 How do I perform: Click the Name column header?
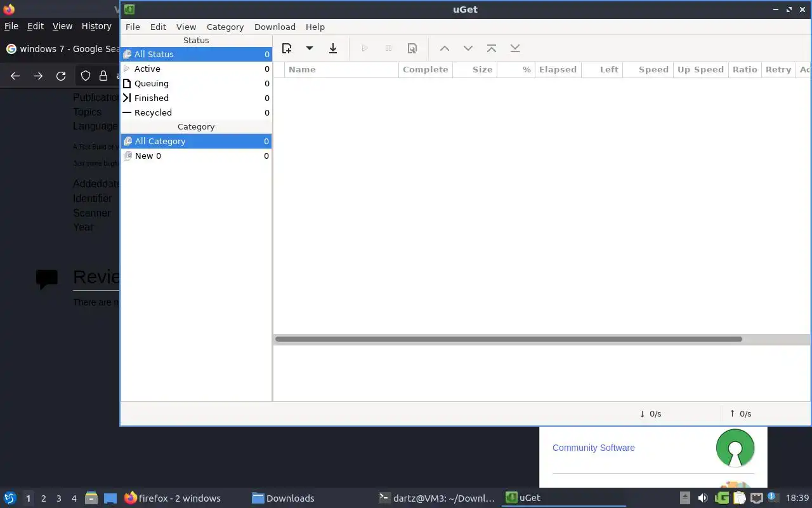[342, 69]
